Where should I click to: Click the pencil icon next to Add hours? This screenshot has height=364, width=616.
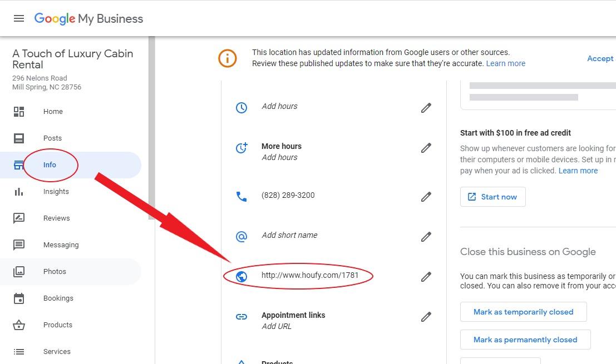pos(426,108)
